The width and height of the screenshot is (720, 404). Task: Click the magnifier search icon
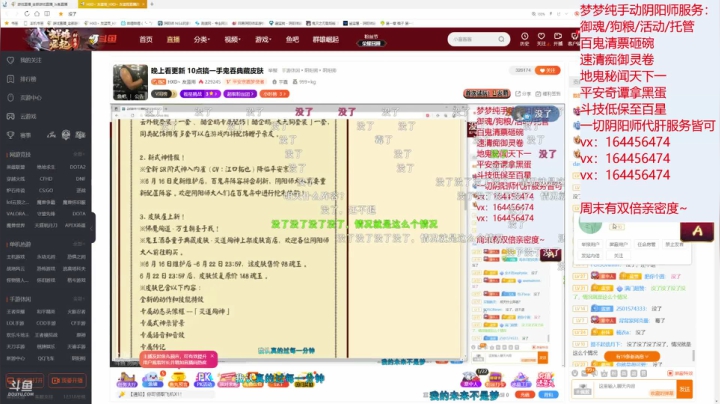(501, 39)
